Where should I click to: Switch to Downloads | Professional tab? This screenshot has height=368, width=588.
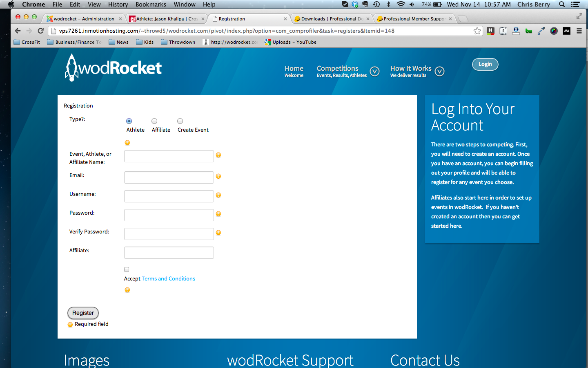[x=332, y=19]
